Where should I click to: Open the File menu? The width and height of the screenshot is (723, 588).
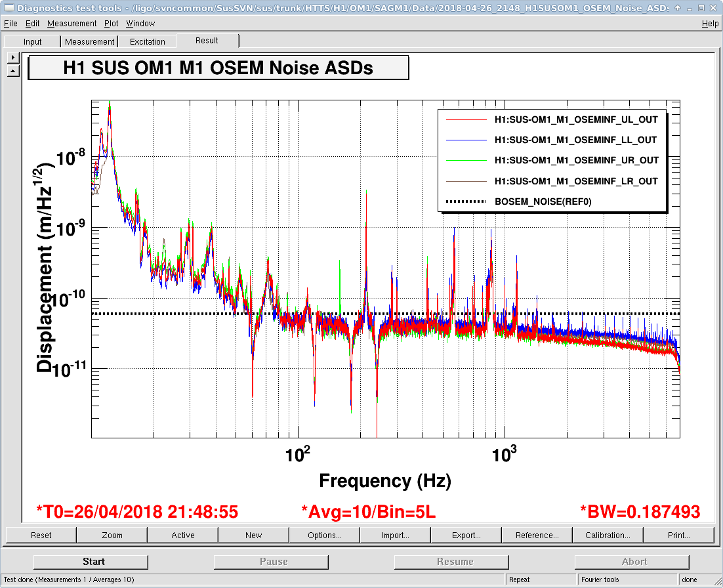(x=10, y=24)
